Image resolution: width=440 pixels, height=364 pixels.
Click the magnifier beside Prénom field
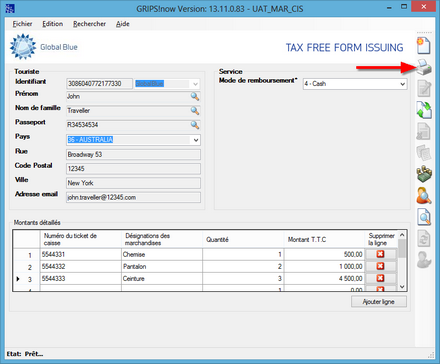[195, 97]
